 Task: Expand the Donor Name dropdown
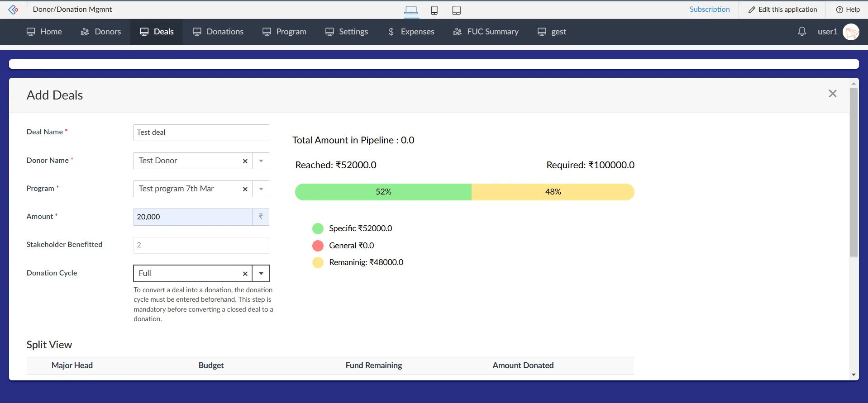tap(261, 161)
